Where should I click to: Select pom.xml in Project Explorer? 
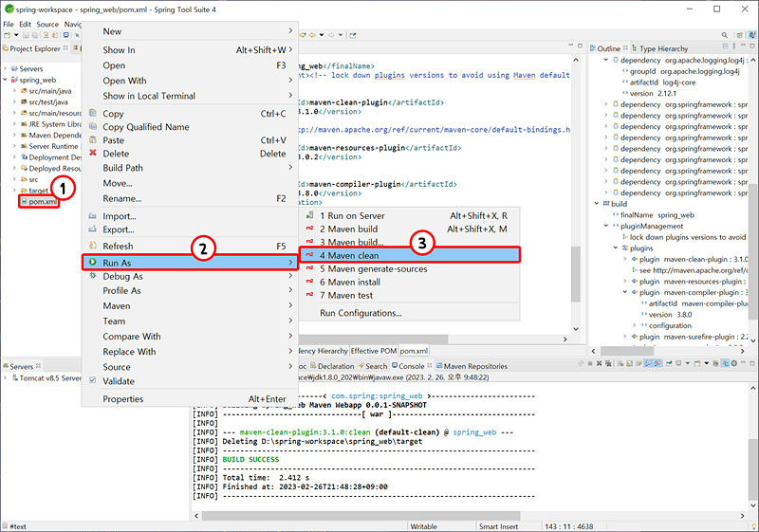point(39,201)
